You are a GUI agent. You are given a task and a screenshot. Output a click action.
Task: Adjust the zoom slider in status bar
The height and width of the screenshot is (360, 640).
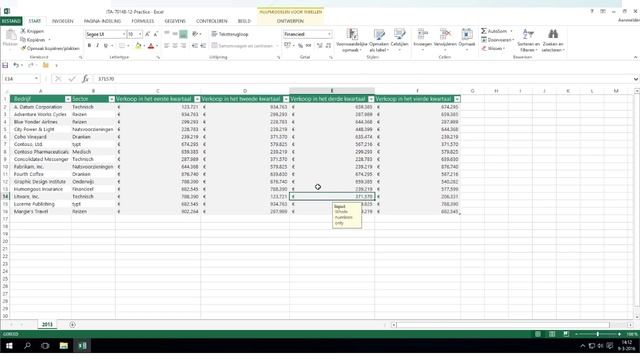tap(598, 334)
